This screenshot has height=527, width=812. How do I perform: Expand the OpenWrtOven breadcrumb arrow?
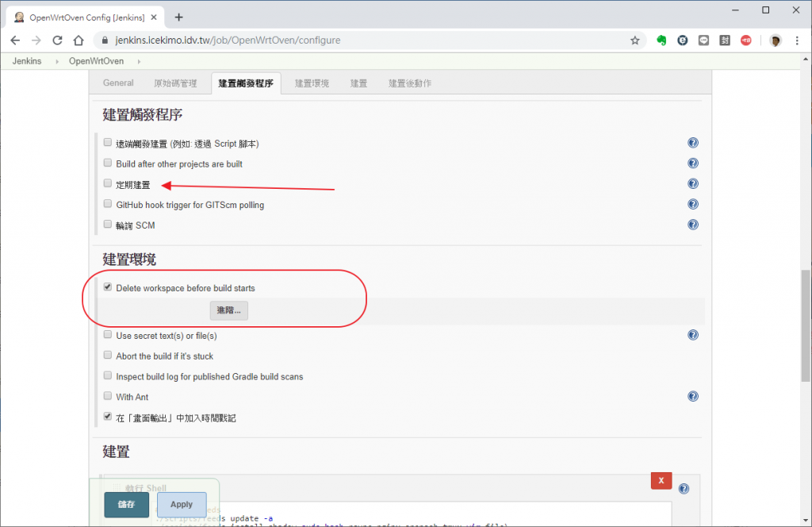pos(139,61)
